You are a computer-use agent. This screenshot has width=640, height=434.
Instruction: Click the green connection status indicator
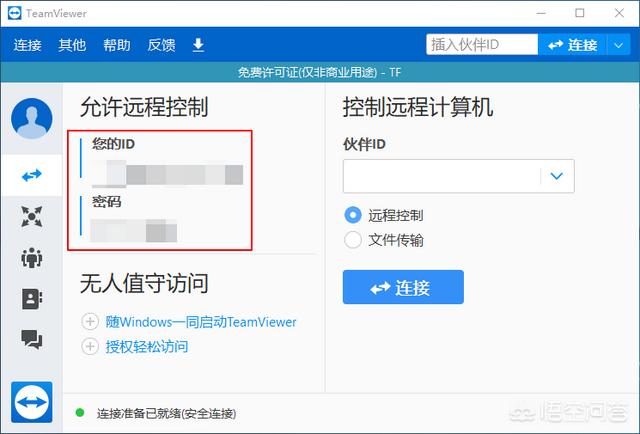click(x=80, y=413)
